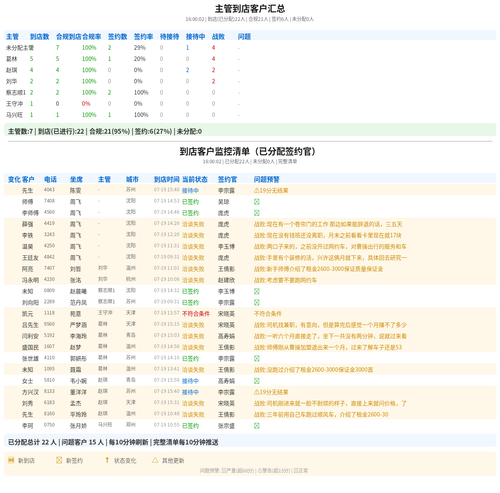
Task: Click 接待中 status in 女士 5810 row
Action: click(190, 381)
